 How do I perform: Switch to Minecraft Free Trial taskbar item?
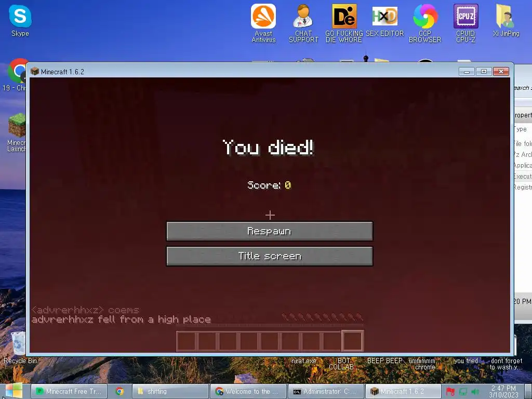coord(69,391)
